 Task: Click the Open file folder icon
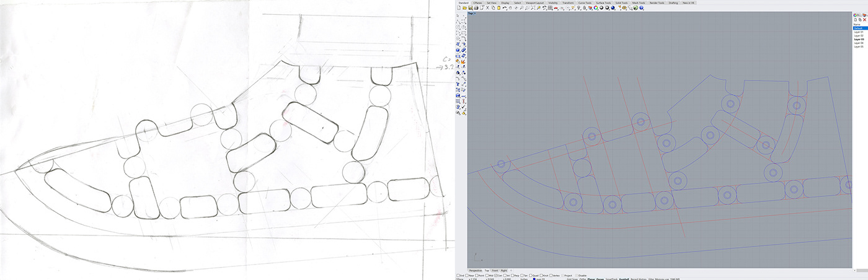pos(465,7)
